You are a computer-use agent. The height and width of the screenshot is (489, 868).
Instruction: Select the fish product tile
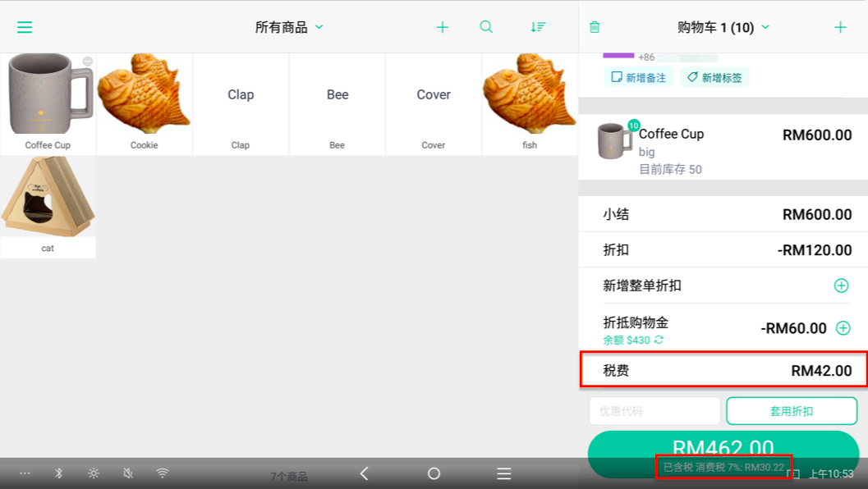[530, 104]
